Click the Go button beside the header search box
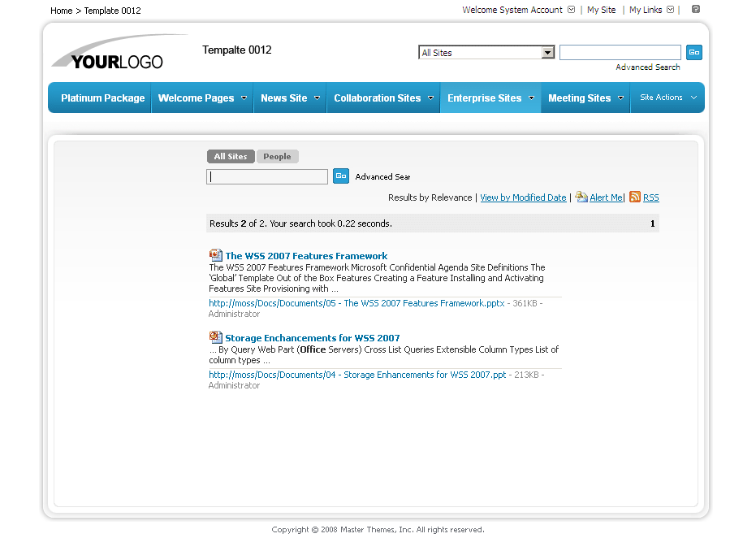 (694, 52)
